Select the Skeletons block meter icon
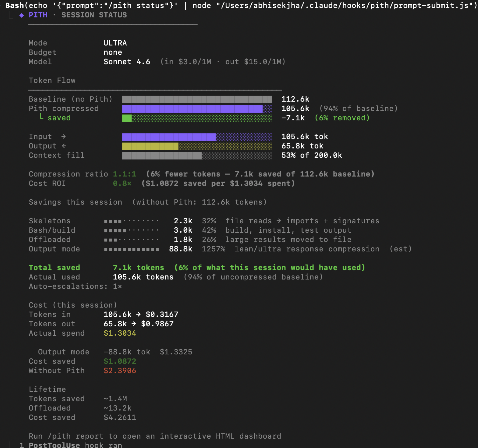The width and height of the screenshot is (478, 448). pyautogui.click(x=130, y=221)
